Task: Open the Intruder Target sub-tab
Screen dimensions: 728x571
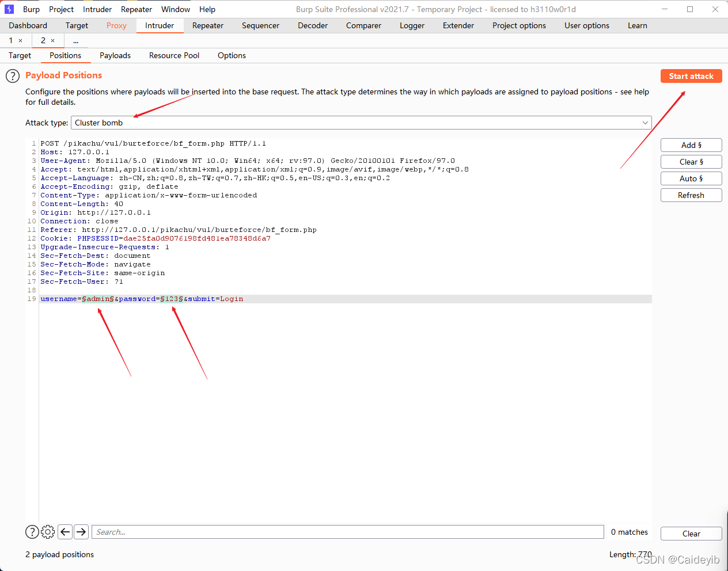Action: coord(20,55)
